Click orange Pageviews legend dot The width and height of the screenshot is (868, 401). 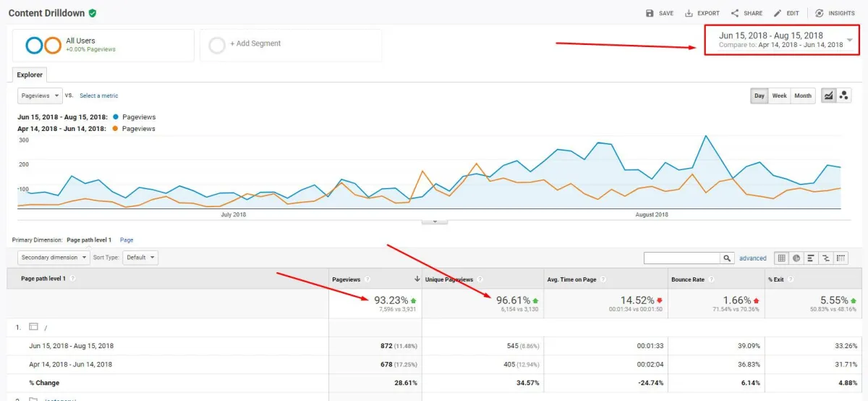115,129
